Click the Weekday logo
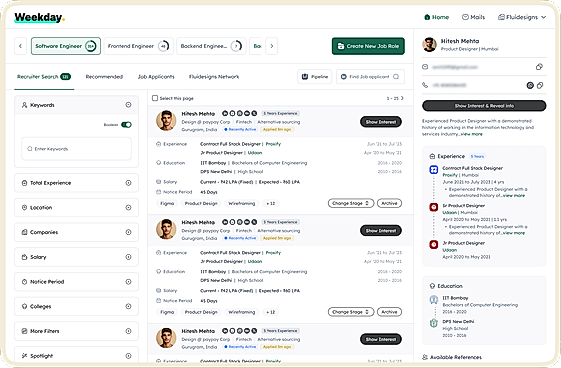This screenshot has width=561, height=368. click(x=39, y=17)
